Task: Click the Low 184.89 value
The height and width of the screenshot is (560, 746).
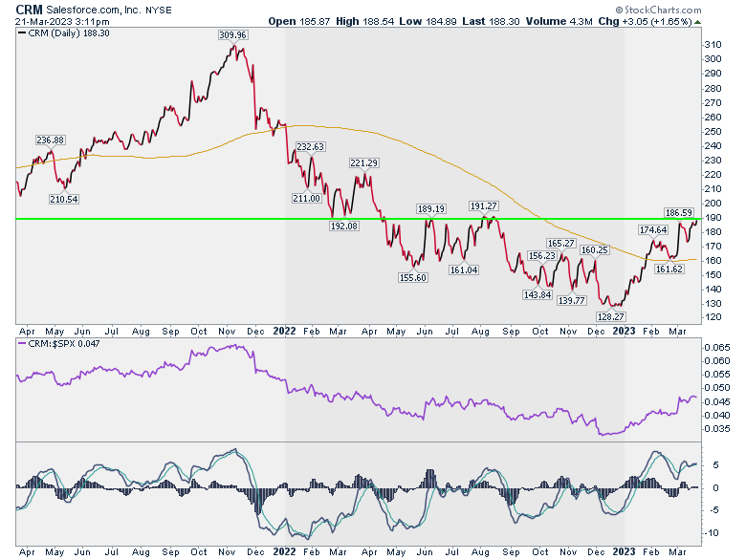Action: coord(428,21)
